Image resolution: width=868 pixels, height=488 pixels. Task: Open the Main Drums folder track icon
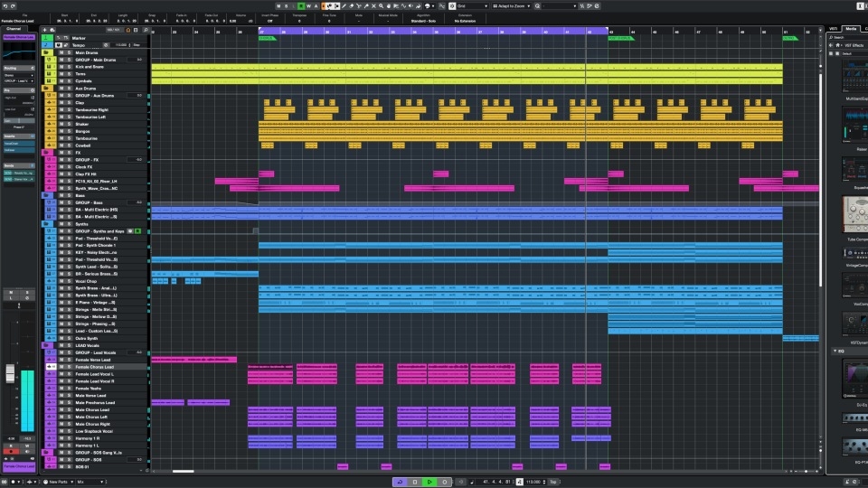coord(46,52)
